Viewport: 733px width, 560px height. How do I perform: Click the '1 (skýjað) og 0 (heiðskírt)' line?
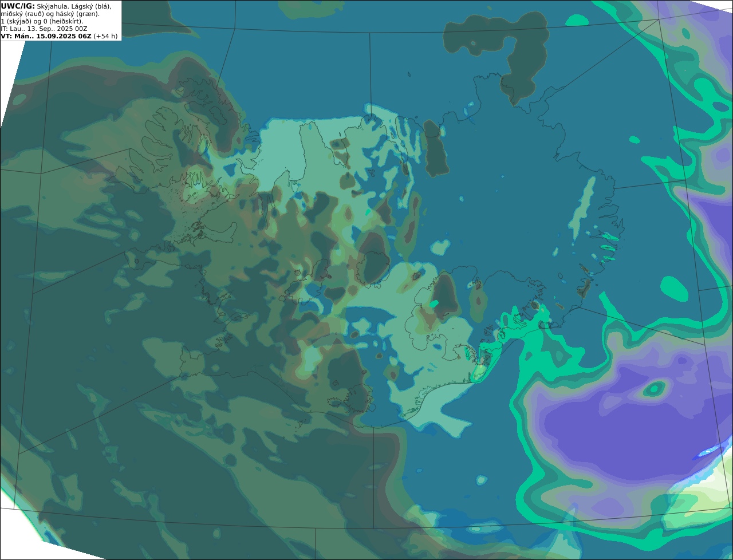pos(42,21)
